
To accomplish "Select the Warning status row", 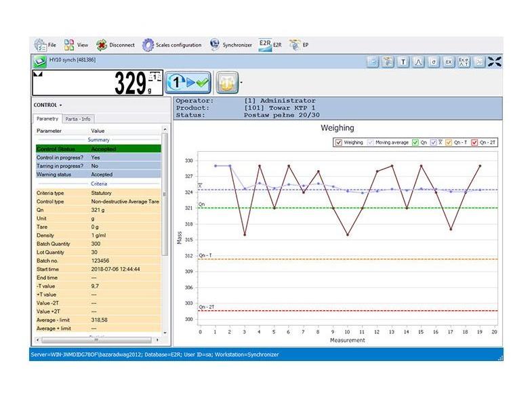I will tap(98, 174).
